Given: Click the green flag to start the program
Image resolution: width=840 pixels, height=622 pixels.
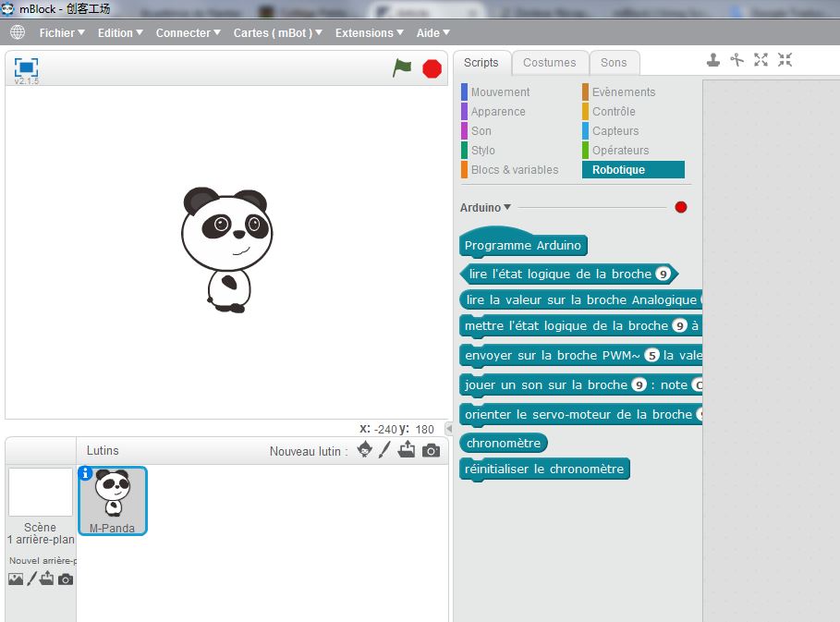Looking at the screenshot, I should pos(402,67).
